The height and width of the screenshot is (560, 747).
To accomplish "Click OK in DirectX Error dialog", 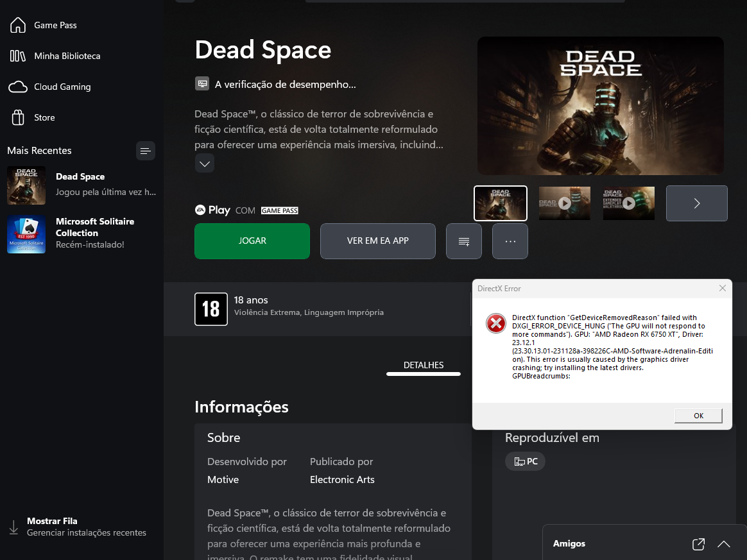I will click(698, 416).
